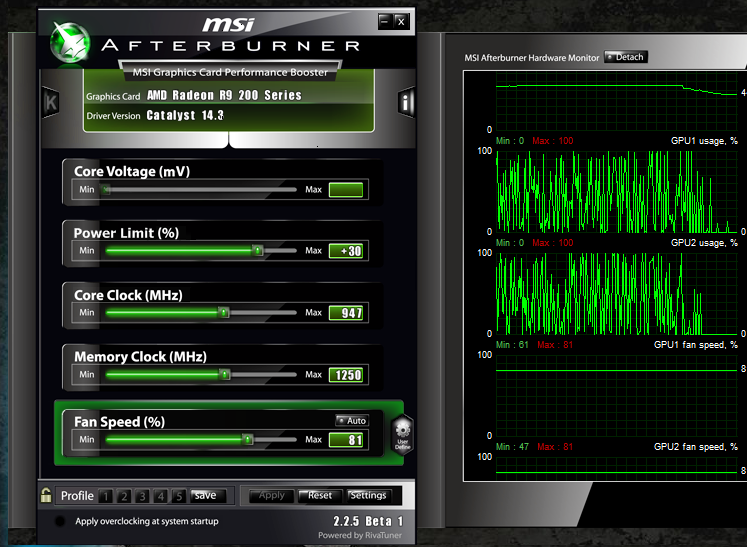Select profile slot 1
Image resolution: width=749 pixels, height=547 pixels.
point(106,496)
